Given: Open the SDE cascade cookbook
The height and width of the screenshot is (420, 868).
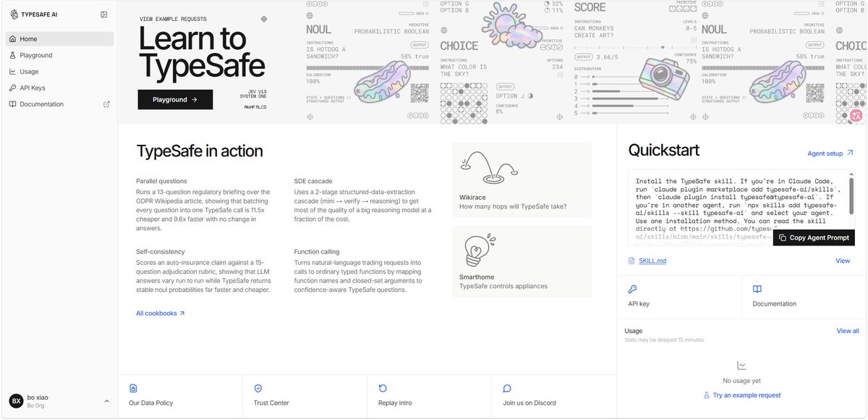Looking at the screenshot, I should (362, 201).
